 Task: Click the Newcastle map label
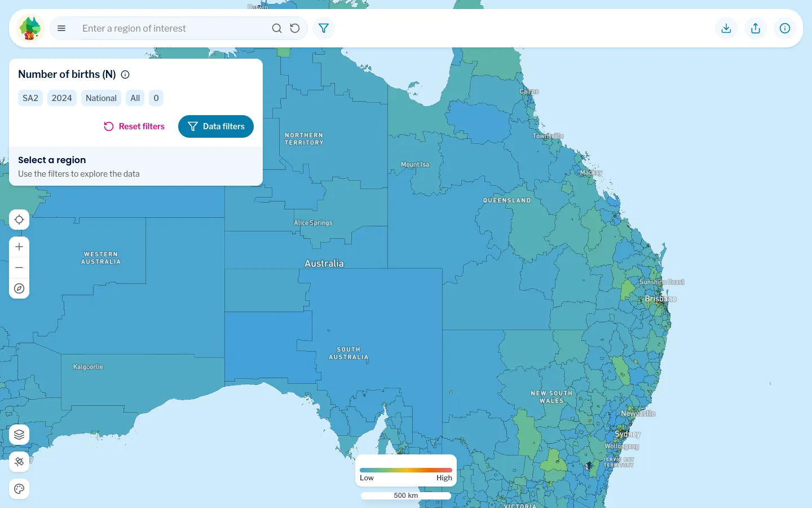coord(638,414)
